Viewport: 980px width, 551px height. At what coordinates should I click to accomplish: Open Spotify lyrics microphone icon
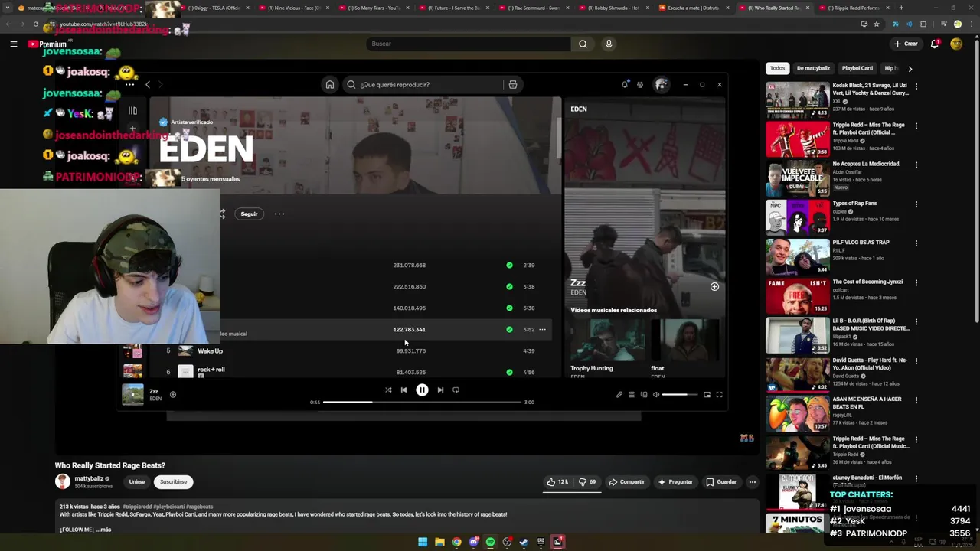619,395
